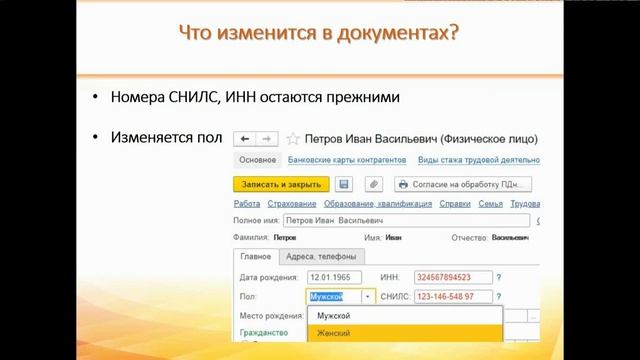The width and height of the screenshot is (640, 360).
Task: Open the help question mark beside СНИЛС
Action: point(498,297)
